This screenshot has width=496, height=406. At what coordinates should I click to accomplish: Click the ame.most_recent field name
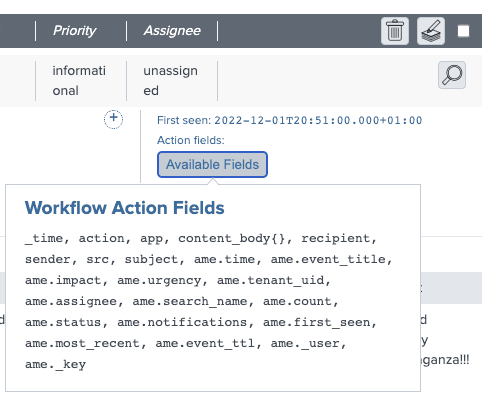coord(82,343)
